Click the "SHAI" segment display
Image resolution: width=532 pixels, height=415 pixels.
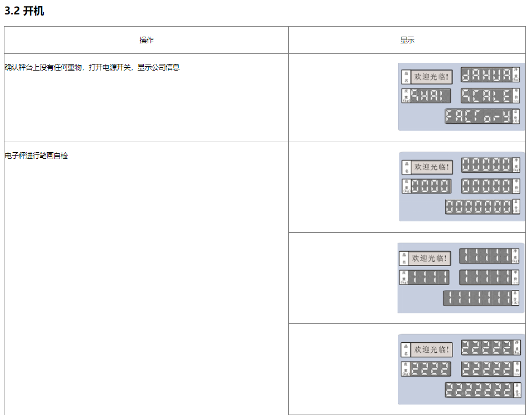(430, 96)
